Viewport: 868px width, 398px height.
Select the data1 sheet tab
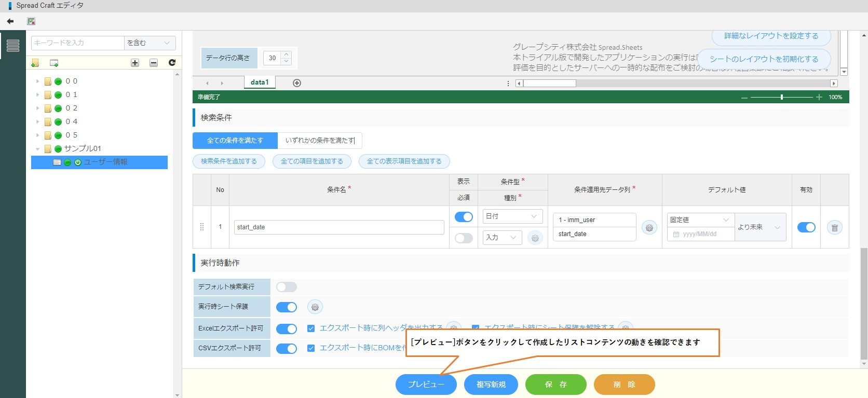tap(260, 83)
